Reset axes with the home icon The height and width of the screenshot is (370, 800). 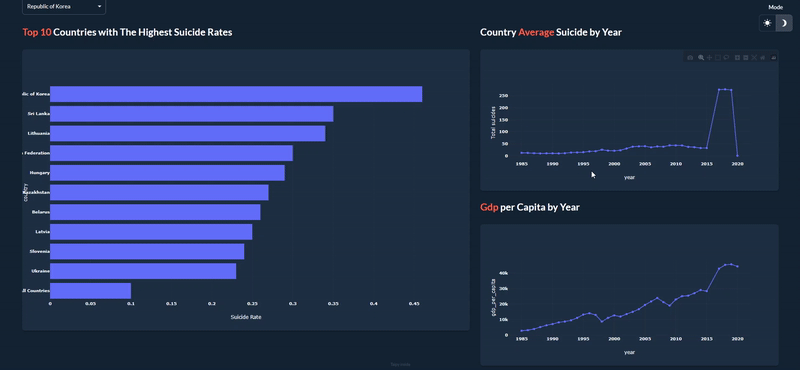[x=763, y=58]
